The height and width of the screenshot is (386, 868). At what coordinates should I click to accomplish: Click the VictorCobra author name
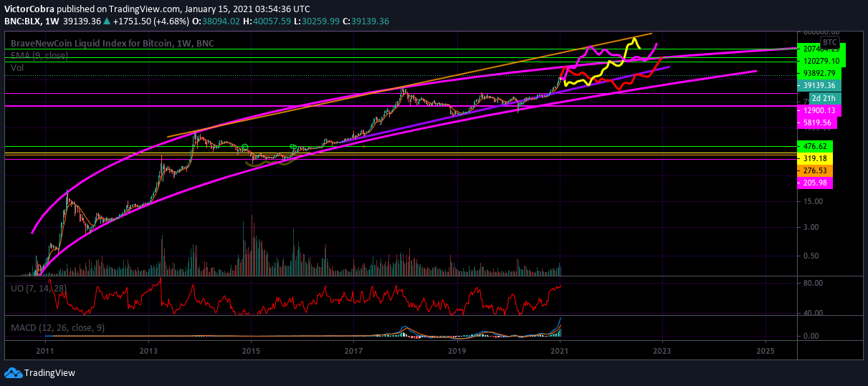[x=29, y=9]
